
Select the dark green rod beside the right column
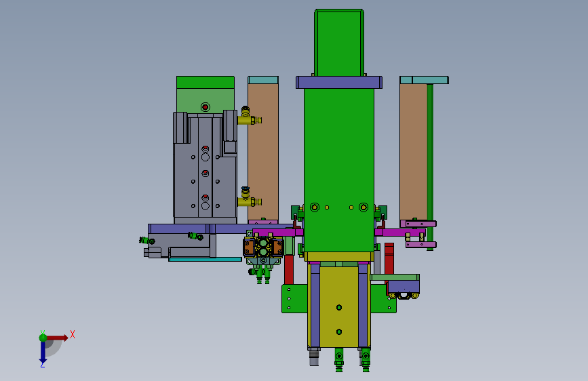[x=430, y=167]
